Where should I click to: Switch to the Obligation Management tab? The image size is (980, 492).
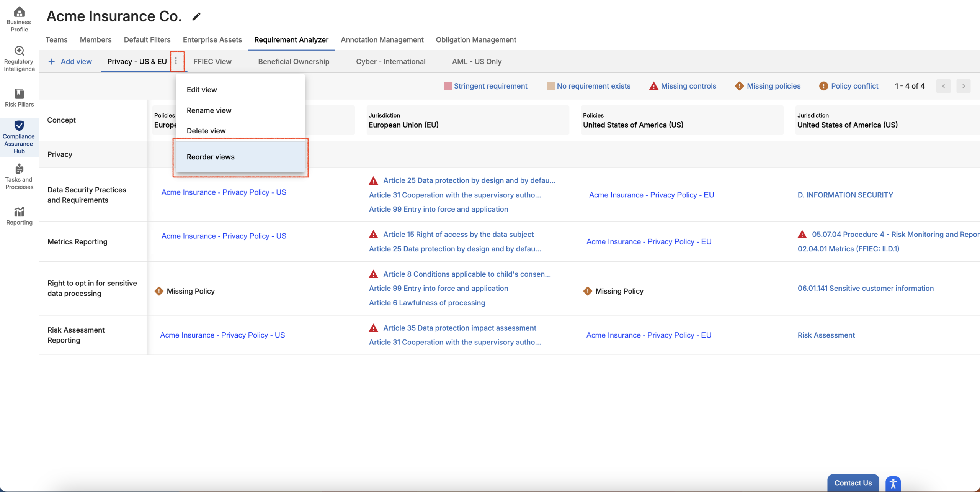point(476,39)
